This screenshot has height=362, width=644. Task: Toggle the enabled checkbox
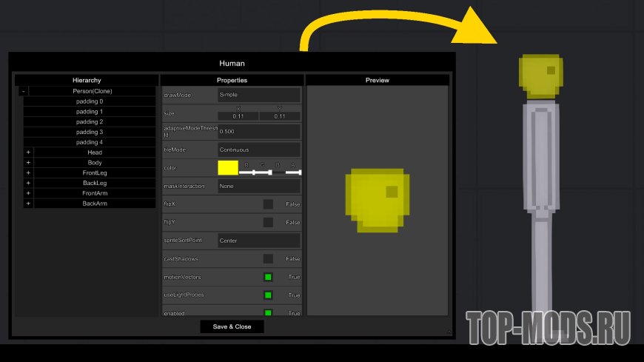coord(268,312)
